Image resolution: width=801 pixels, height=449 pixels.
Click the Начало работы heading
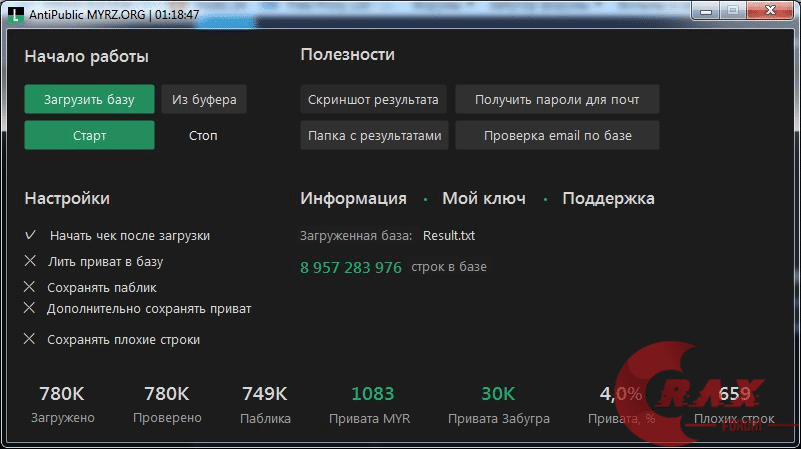click(86, 56)
